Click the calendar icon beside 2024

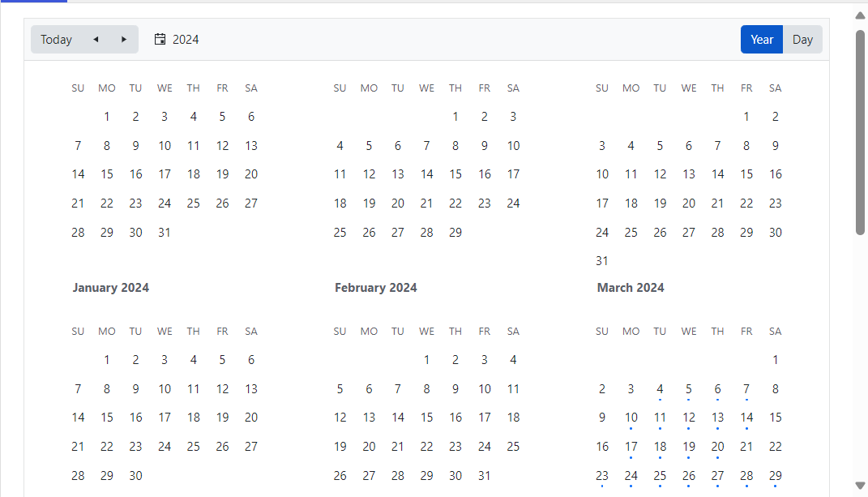tap(160, 40)
